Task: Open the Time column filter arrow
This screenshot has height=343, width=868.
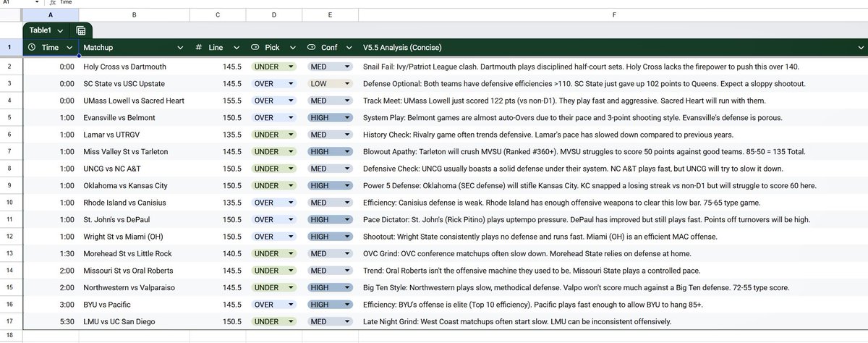Action: [69, 47]
